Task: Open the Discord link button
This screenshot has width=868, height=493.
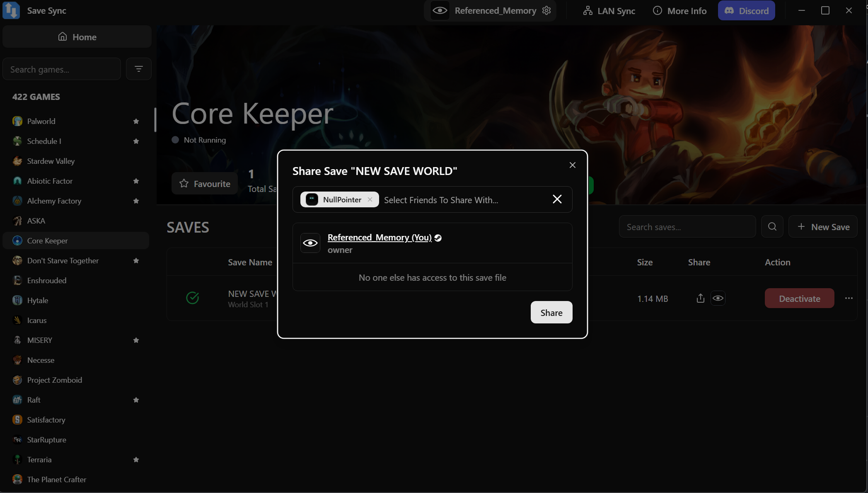Action: point(747,11)
